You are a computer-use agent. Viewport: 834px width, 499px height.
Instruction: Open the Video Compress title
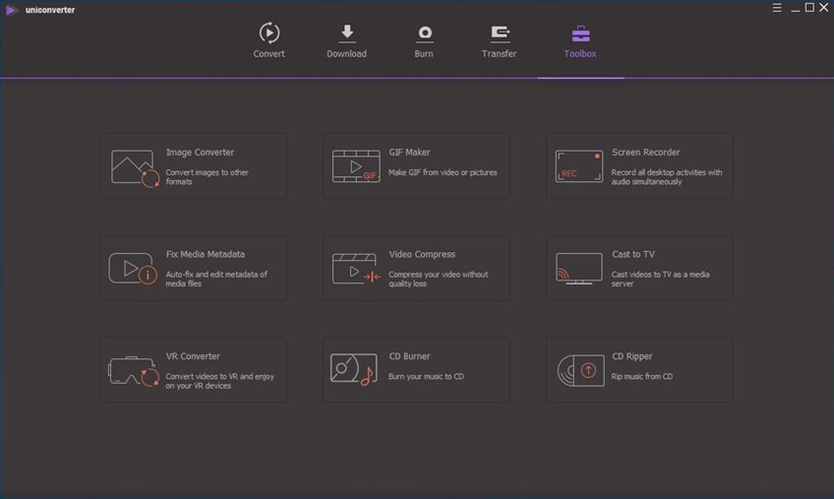point(422,254)
